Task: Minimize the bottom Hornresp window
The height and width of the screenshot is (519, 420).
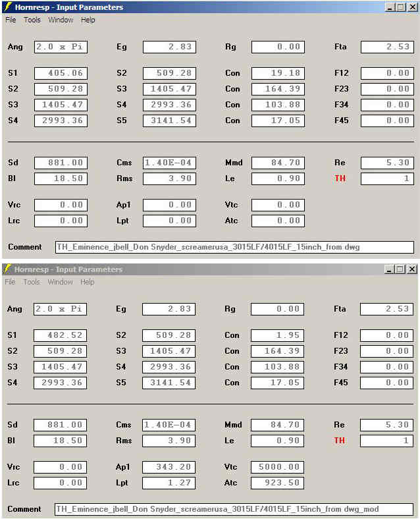Action: pyautogui.click(x=389, y=269)
